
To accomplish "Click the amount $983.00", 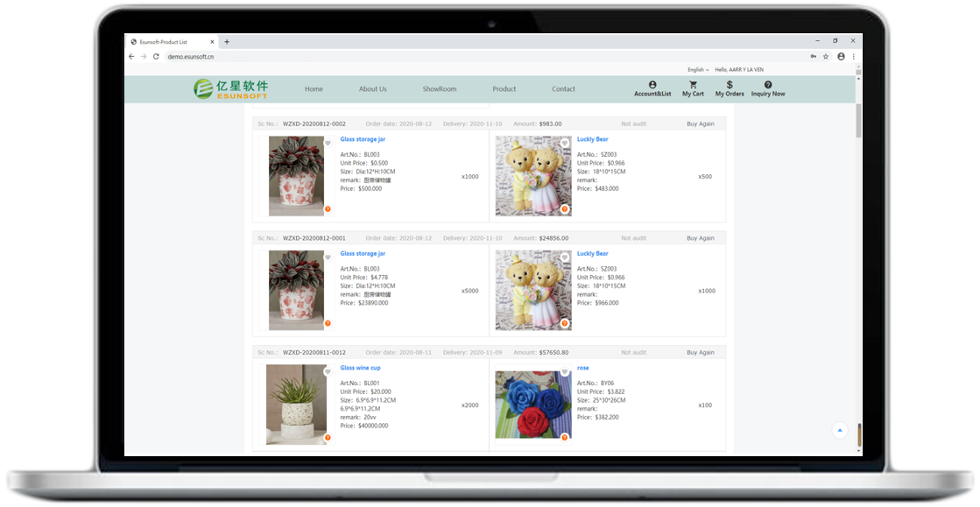I will click(550, 123).
